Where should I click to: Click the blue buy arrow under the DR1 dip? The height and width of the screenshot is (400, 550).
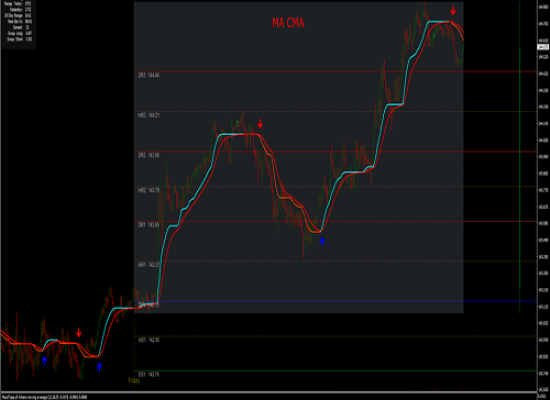click(322, 241)
